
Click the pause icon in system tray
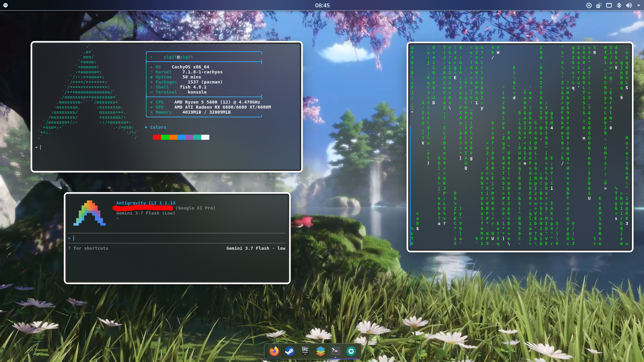click(589, 5)
